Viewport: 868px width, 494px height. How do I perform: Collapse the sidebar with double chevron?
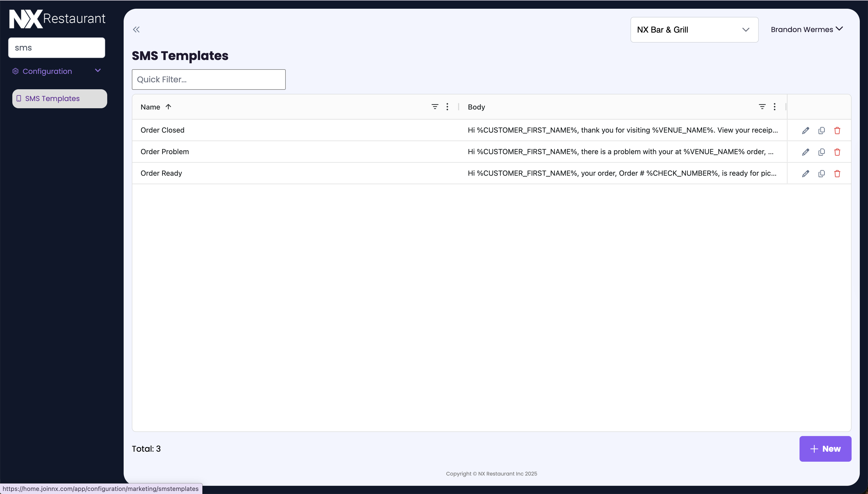pyautogui.click(x=136, y=29)
